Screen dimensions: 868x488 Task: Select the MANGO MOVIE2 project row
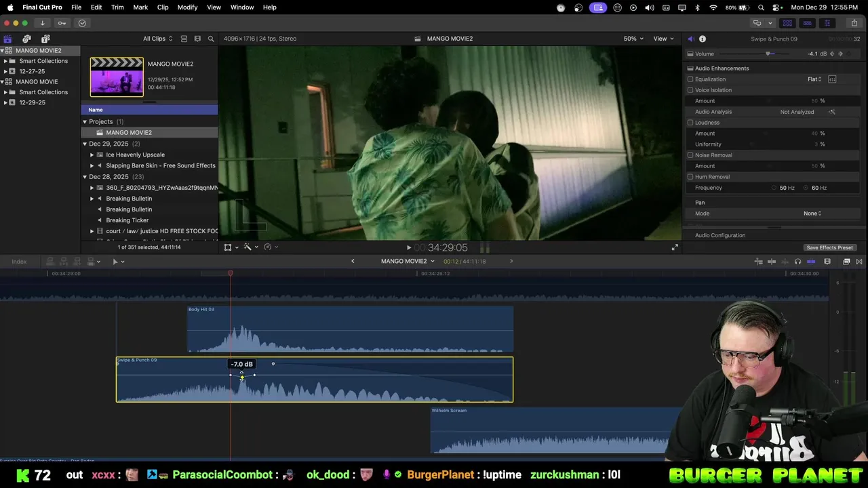pyautogui.click(x=149, y=133)
